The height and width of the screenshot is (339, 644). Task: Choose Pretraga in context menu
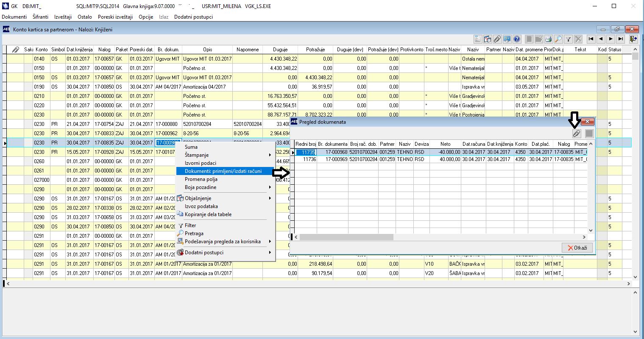pyautogui.click(x=226, y=233)
